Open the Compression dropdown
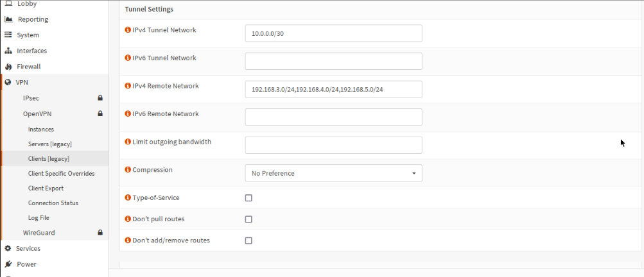The image size is (644, 277). pos(333,173)
